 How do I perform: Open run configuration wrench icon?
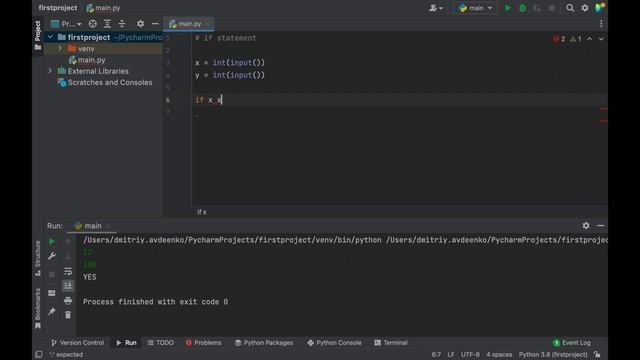pyautogui.click(x=52, y=256)
